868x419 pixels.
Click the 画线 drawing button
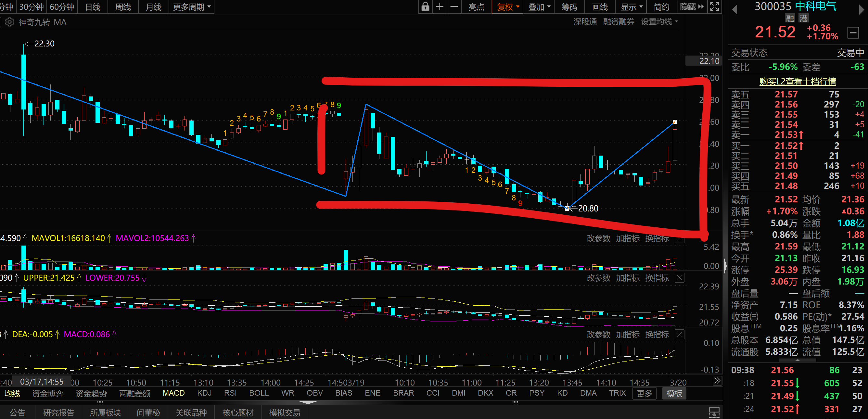tap(600, 7)
